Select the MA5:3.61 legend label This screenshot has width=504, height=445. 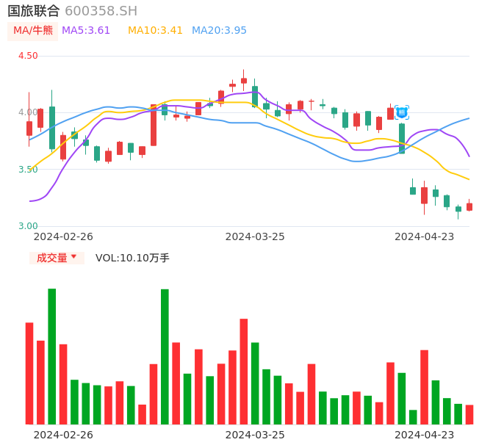86,31
